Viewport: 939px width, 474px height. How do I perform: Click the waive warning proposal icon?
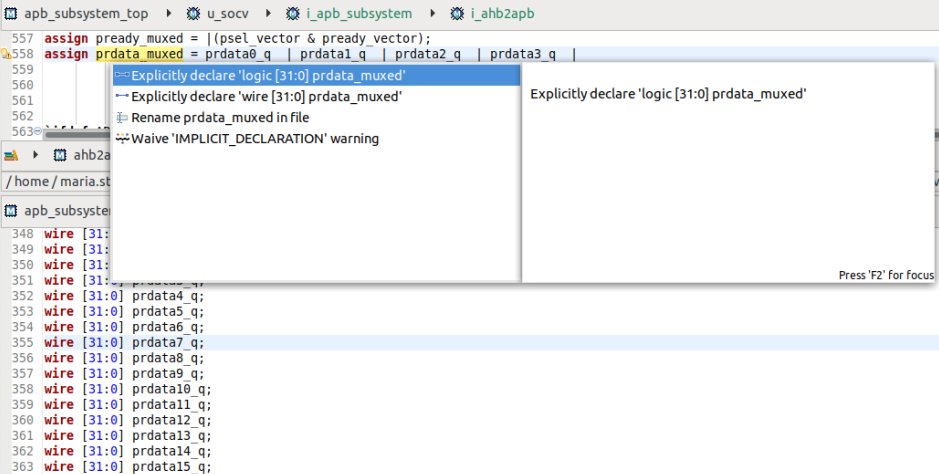pos(122,138)
